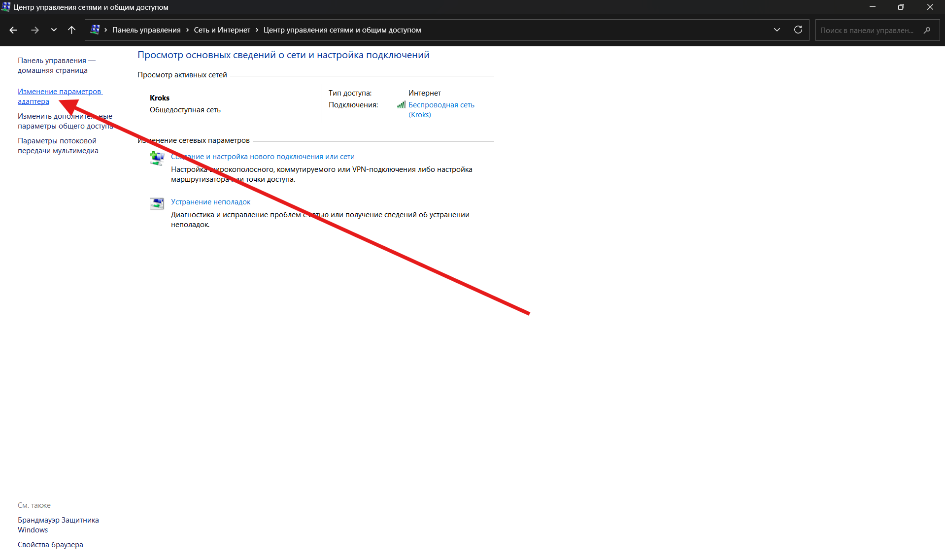This screenshot has height=560, width=945.
Task: Open Брандмауэр Защитника Windows link
Action: pyautogui.click(x=58, y=520)
